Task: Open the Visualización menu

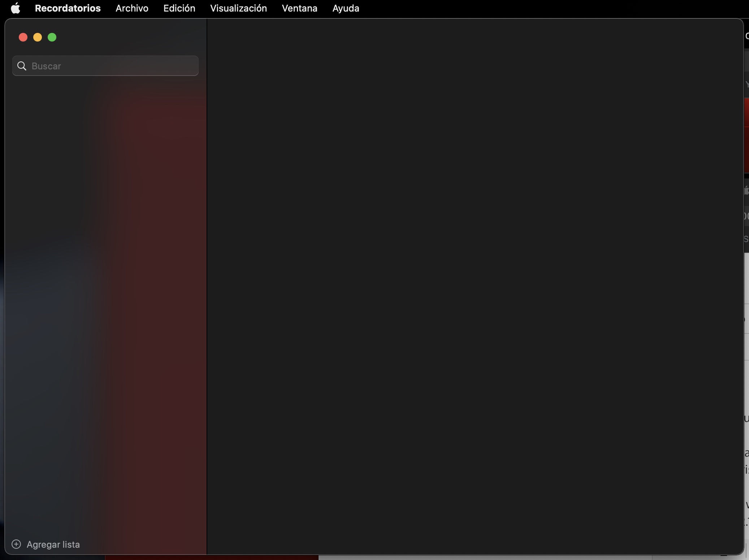Action: [x=238, y=8]
